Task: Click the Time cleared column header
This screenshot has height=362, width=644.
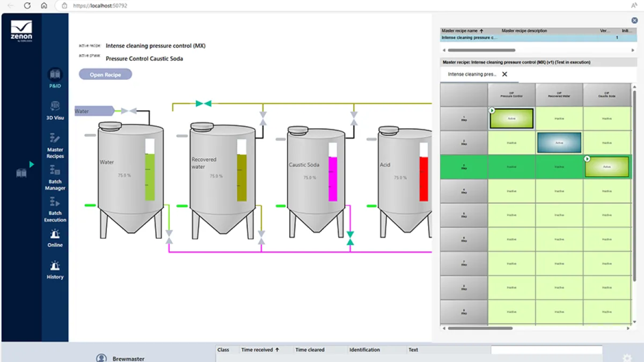Action: pos(310,350)
